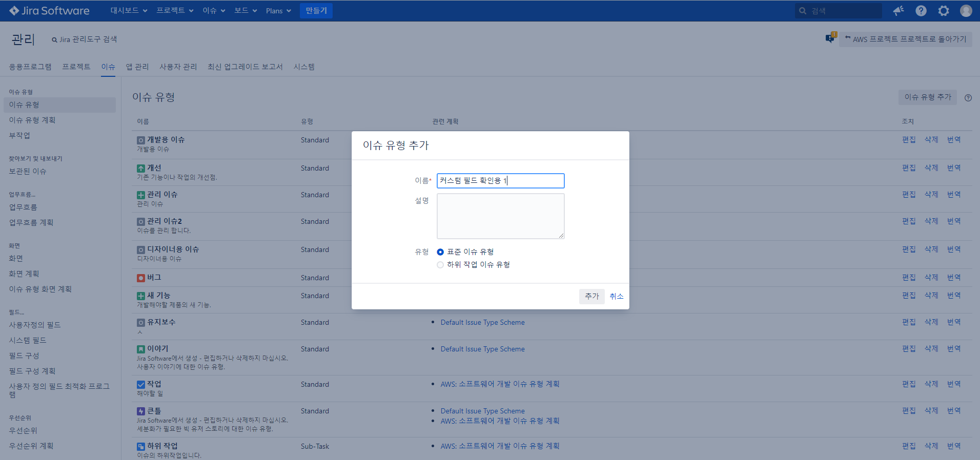Screen dimensions: 980x460
Task: Expand the 이슈 dropdown in top bar
Action: tap(214, 11)
